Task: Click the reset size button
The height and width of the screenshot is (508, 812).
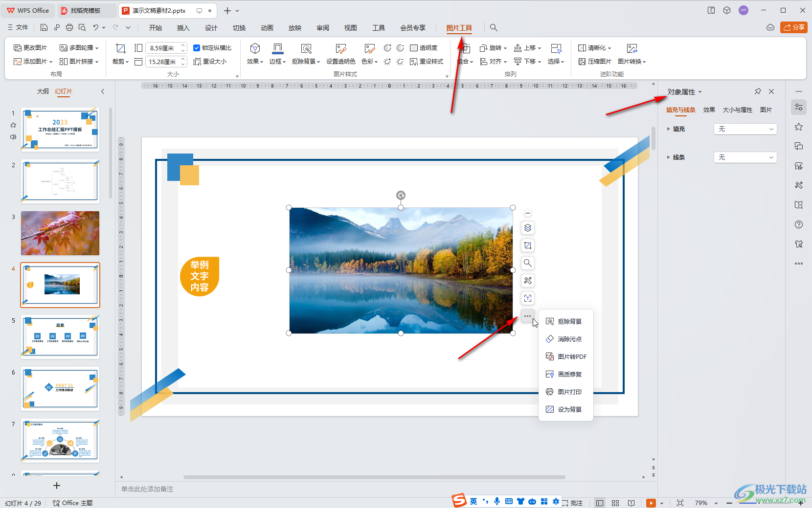Action: (210, 62)
